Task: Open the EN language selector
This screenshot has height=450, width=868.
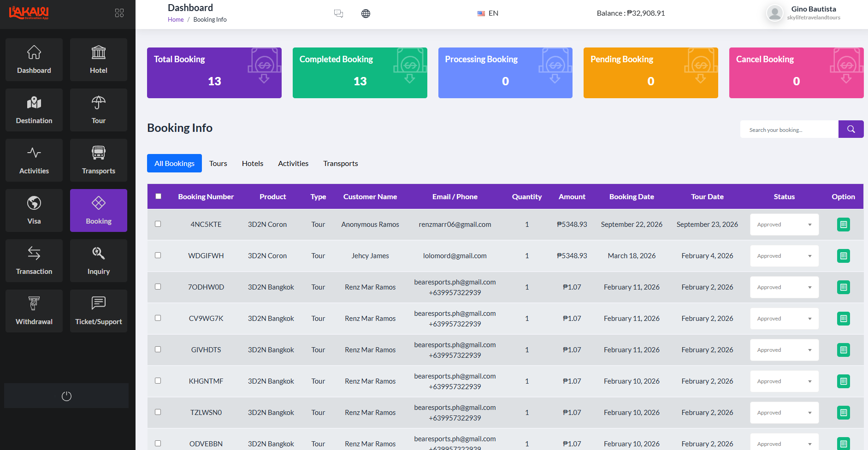Action: (488, 13)
